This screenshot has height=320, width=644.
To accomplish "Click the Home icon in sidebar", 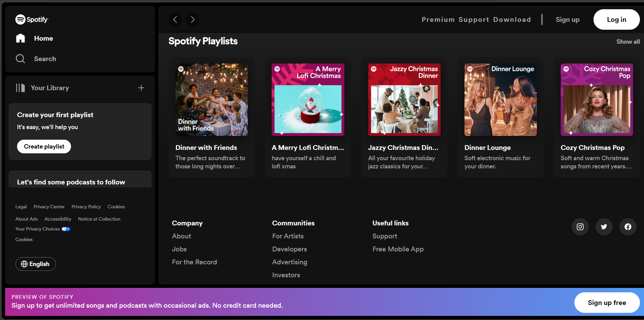I will pos(20,38).
